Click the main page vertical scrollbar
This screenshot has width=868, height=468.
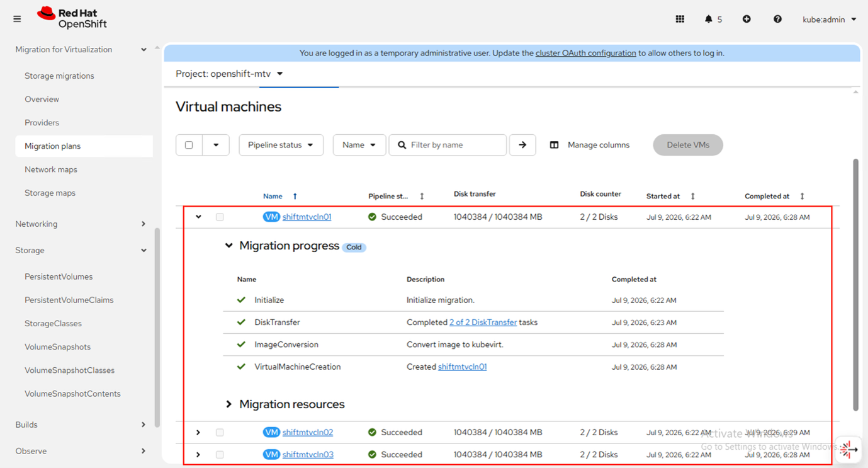[855, 285]
